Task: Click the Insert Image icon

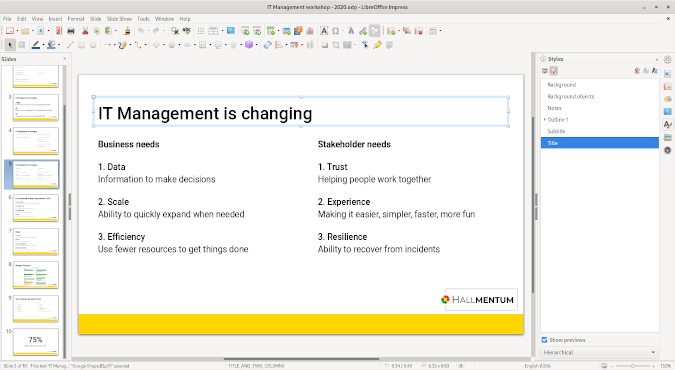Action: tap(286, 31)
